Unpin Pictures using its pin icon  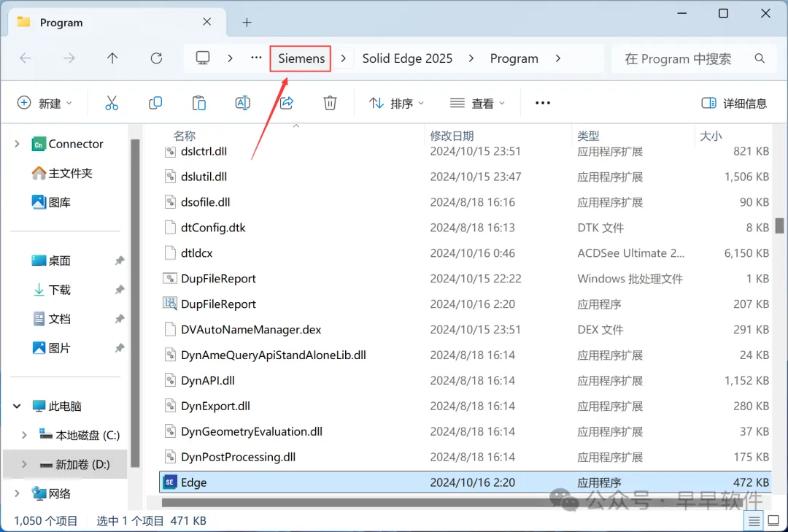[119, 348]
